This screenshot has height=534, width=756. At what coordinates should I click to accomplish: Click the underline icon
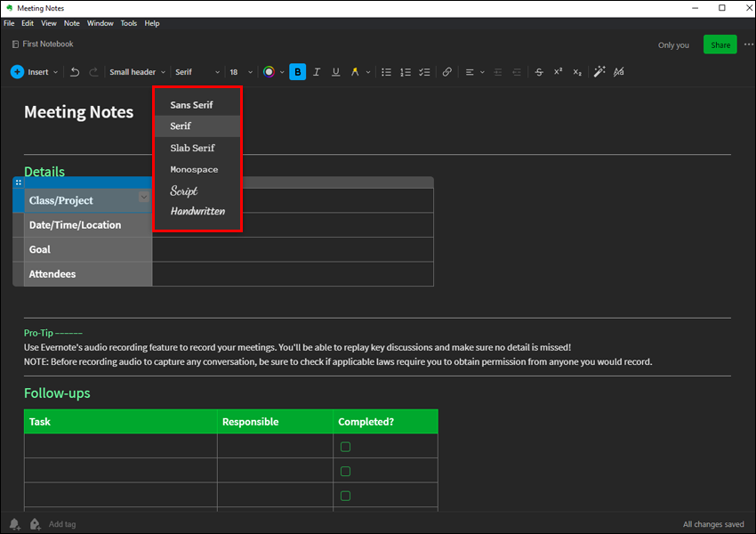tap(335, 72)
